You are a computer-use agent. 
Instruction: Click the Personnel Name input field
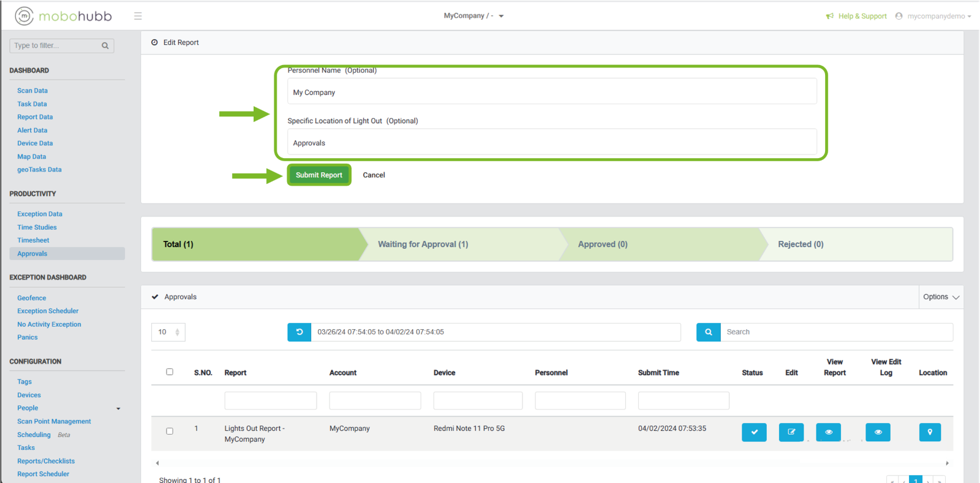(551, 92)
